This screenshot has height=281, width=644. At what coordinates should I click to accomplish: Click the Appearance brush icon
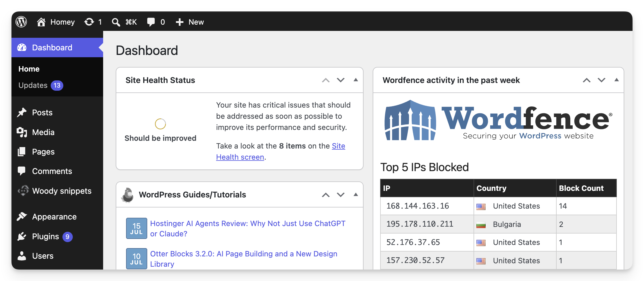pyautogui.click(x=22, y=217)
